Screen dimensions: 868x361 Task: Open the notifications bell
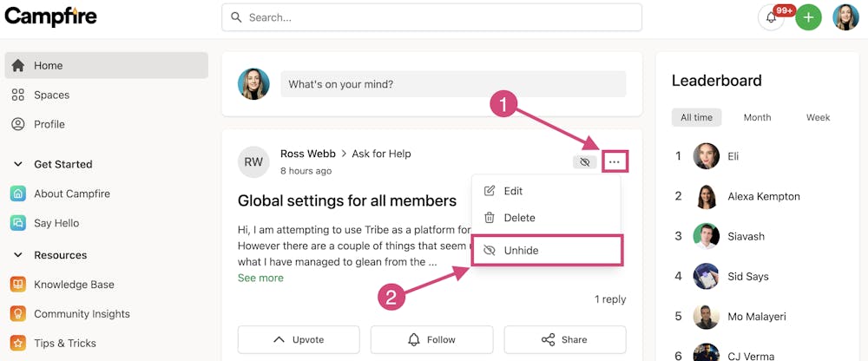[x=771, y=17]
